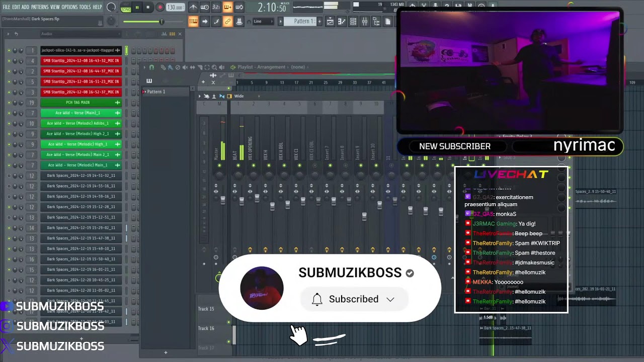
Task: Mute SMB StartUp 16-52-37 channel LED
Action: 9,92
